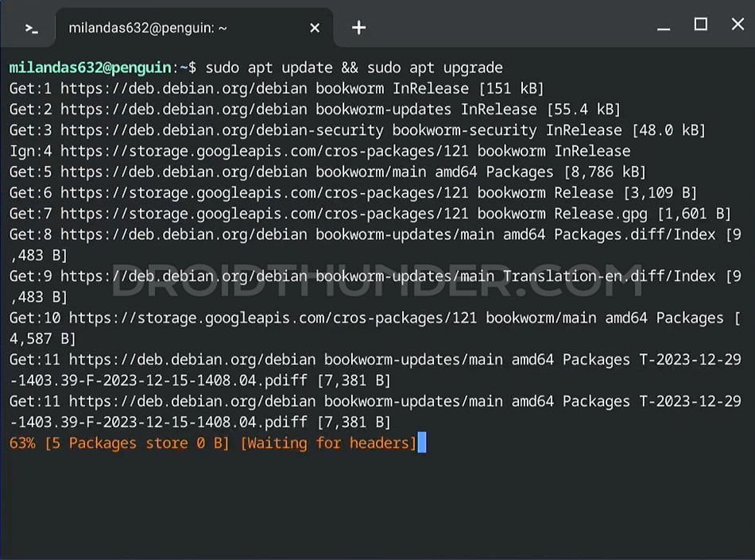755x560 pixels.
Task: Click the Get:6 bookworm Release line
Action: pos(353,193)
